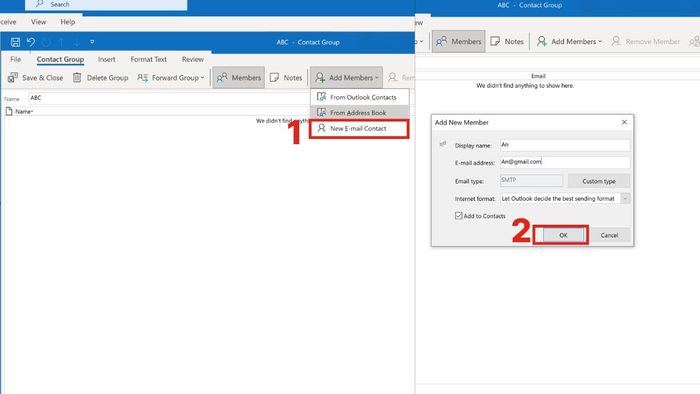Click the Save icon in quick access toolbar
The width and height of the screenshot is (700, 394).
click(x=15, y=42)
